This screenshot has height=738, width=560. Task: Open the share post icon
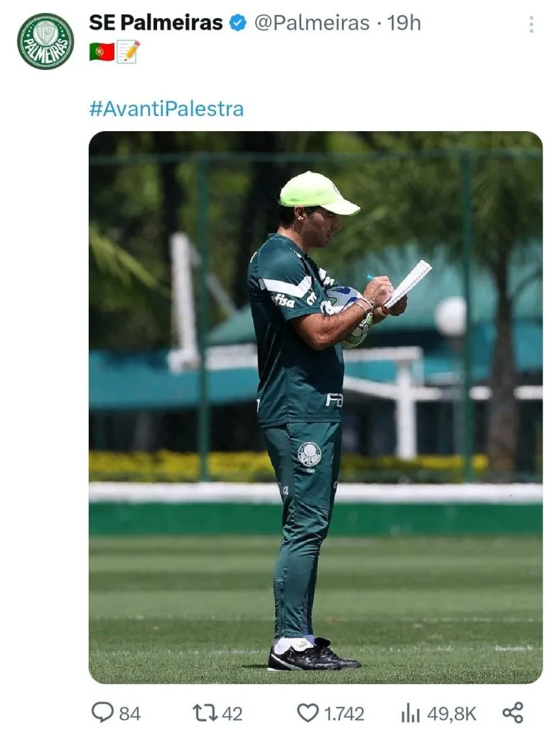click(x=512, y=713)
